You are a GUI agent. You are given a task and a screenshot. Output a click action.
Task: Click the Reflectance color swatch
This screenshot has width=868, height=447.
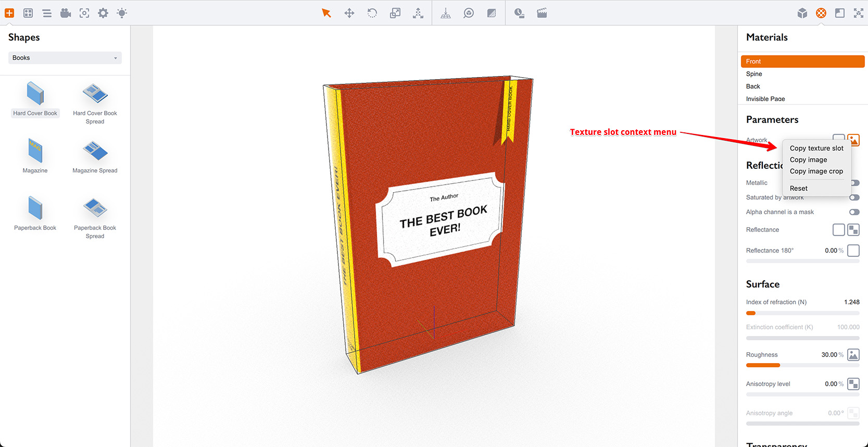838,230
